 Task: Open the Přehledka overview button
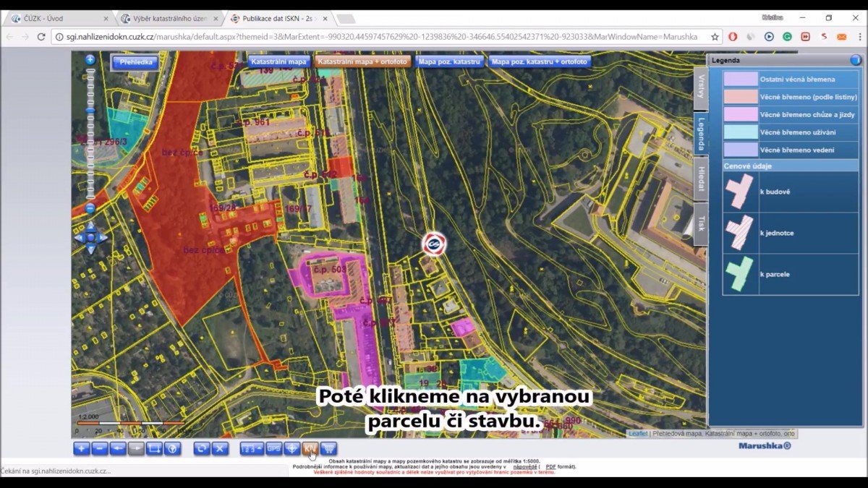point(135,62)
